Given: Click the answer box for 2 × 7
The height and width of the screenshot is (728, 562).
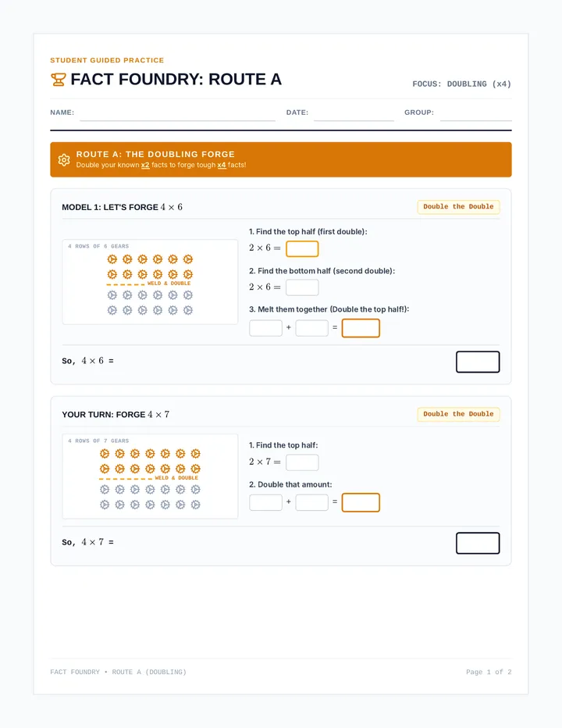Looking at the screenshot, I should tap(302, 462).
